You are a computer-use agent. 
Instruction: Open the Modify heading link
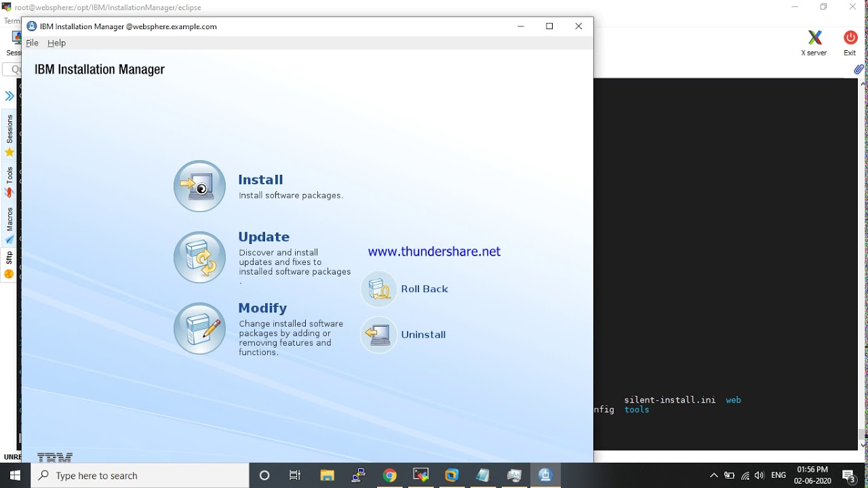pos(262,308)
